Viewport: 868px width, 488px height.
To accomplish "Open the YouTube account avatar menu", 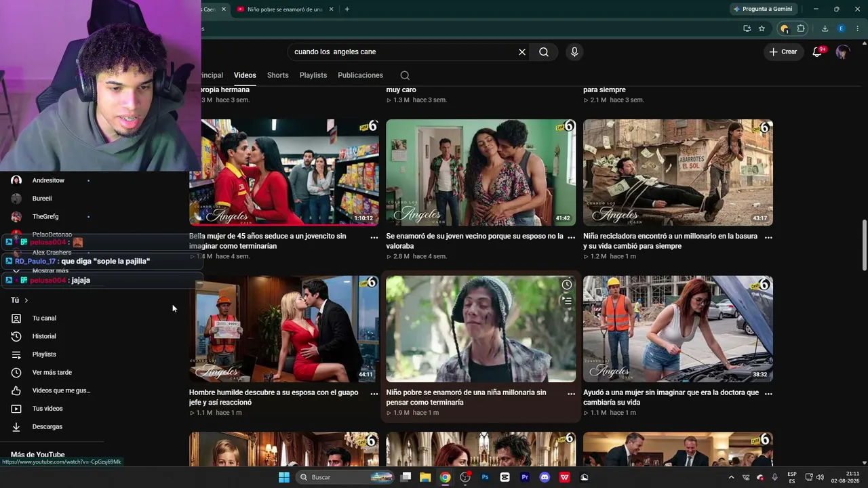I will [x=843, y=52].
